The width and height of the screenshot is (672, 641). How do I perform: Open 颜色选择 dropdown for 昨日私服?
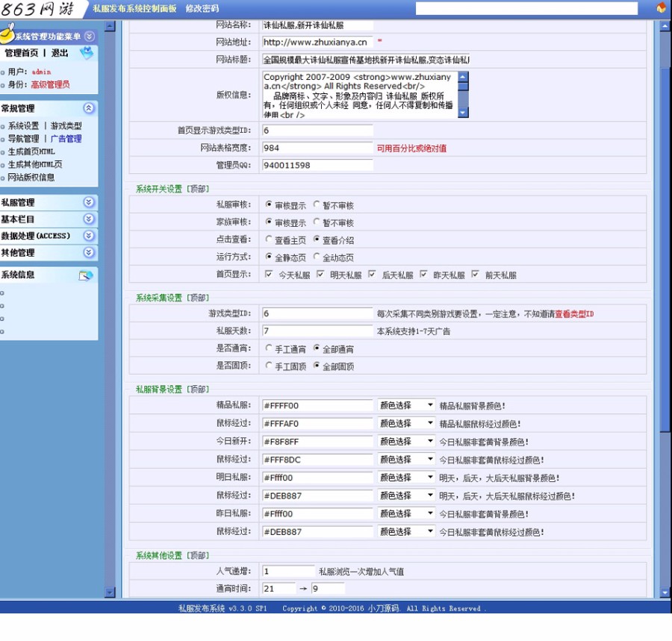point(406,513)
